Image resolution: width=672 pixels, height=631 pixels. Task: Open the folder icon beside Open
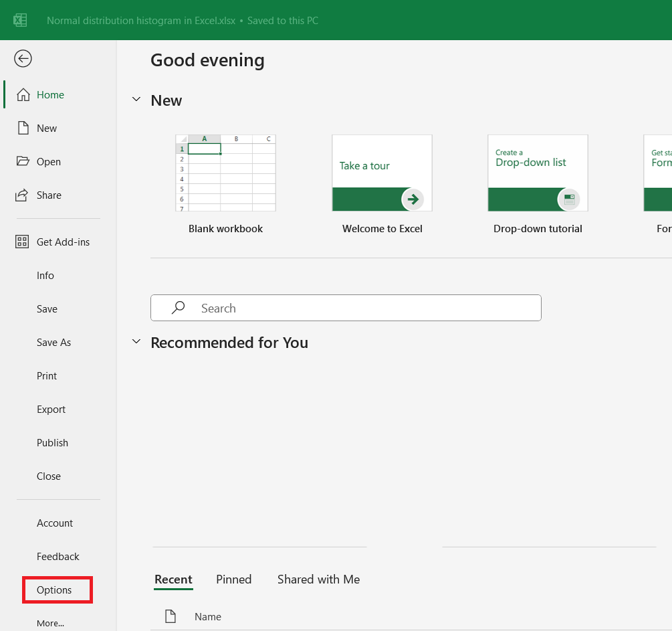pyautogui.click(x=23, y=161)
